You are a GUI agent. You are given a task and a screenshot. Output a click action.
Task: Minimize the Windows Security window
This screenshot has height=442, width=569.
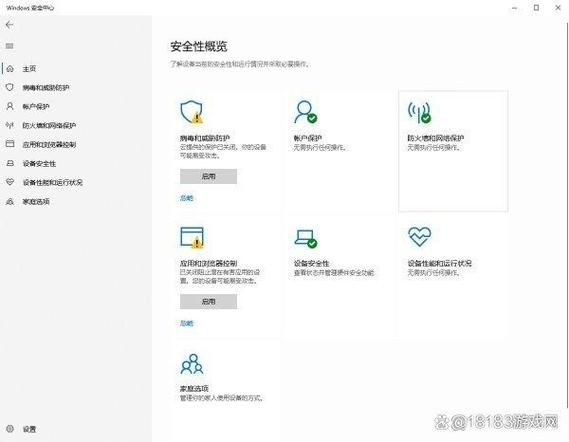pos(515,8)
